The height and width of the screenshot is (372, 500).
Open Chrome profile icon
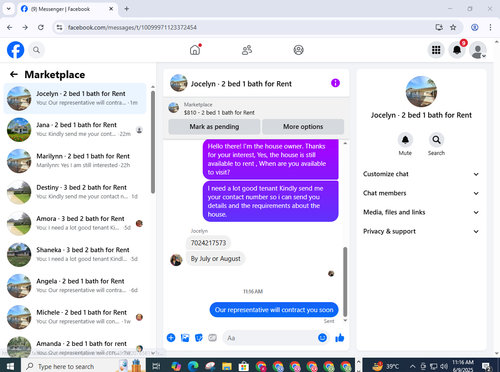click(475, 27)
